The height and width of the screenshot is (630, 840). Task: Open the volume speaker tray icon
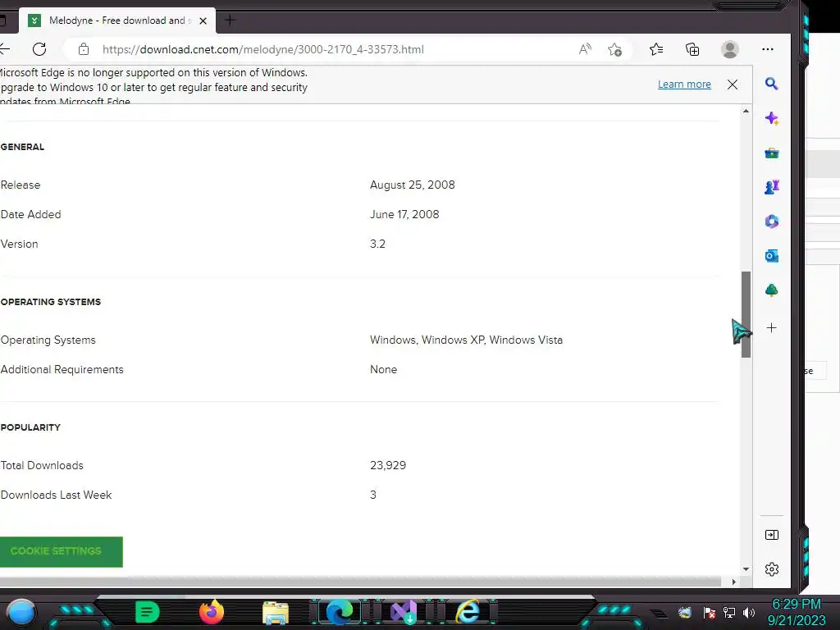click(749, 613)
